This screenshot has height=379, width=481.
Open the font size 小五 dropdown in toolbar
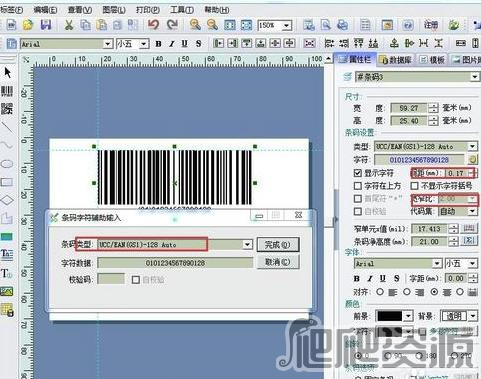pyautogui.click(x=144, y=44)
